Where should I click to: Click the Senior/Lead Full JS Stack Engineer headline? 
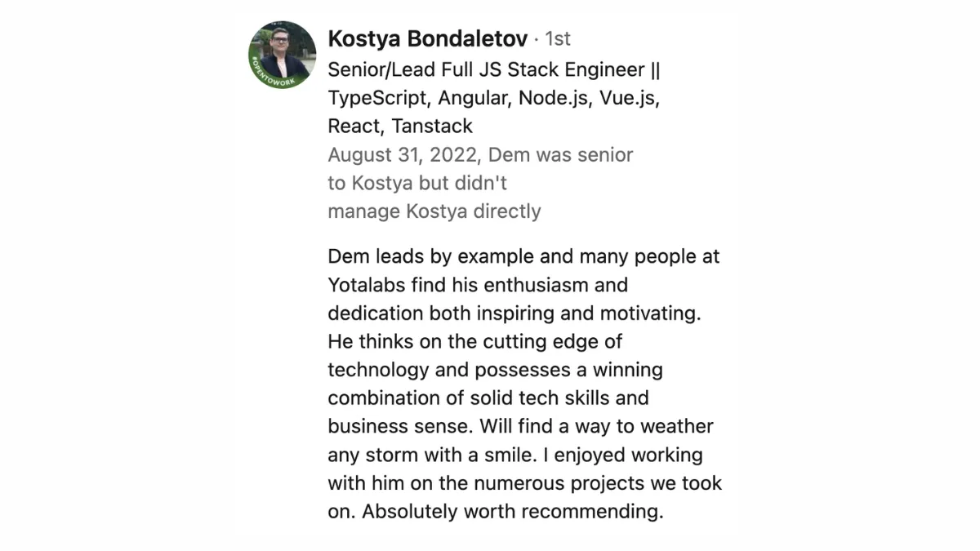tap(495, 69)
